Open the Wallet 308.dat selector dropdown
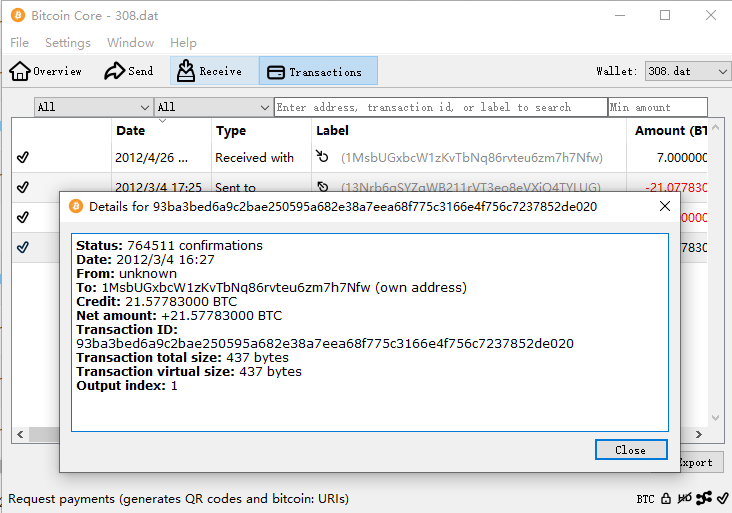Viewport: 732px width, 513px height. (x=687, y=72)
